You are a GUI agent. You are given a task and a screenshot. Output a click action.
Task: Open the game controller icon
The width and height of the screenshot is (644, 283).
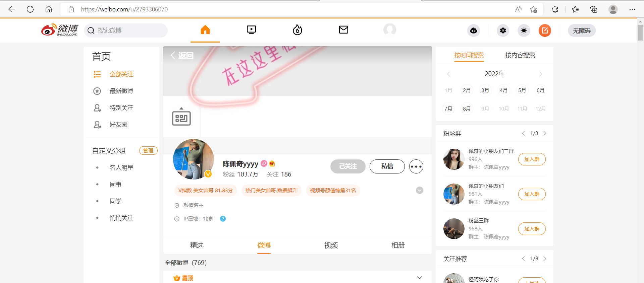point(474,31)
